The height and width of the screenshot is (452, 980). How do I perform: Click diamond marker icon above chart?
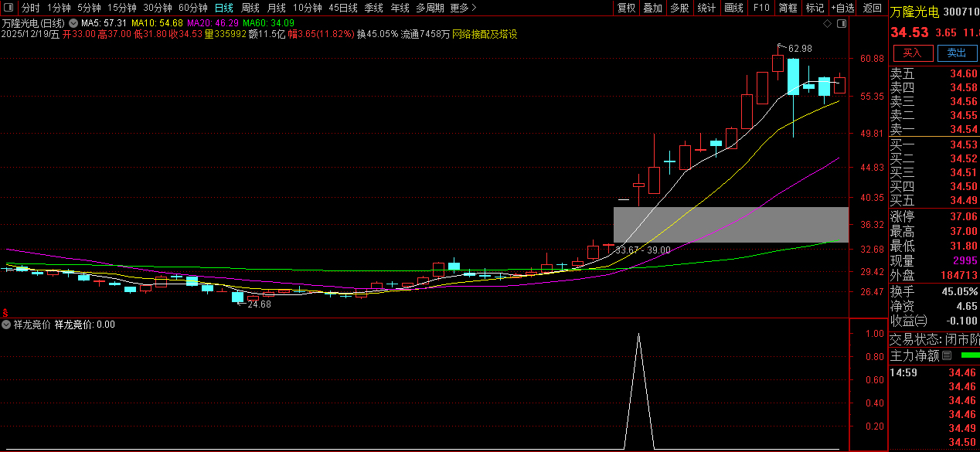click(x=828, y=24)
